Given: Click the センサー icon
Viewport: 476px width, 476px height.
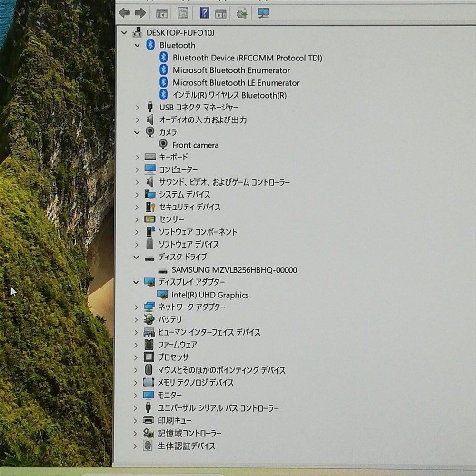Looking at the screenshot, I should pos(149,219).
